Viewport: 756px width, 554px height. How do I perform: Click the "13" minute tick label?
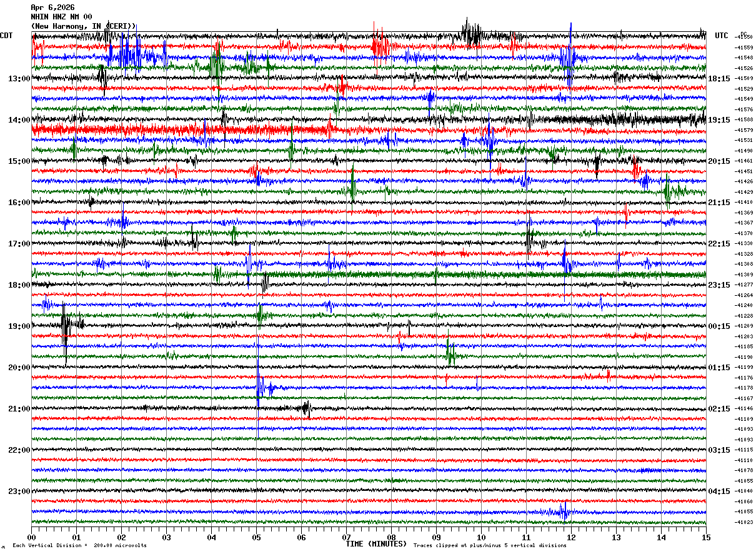(616, 538)
